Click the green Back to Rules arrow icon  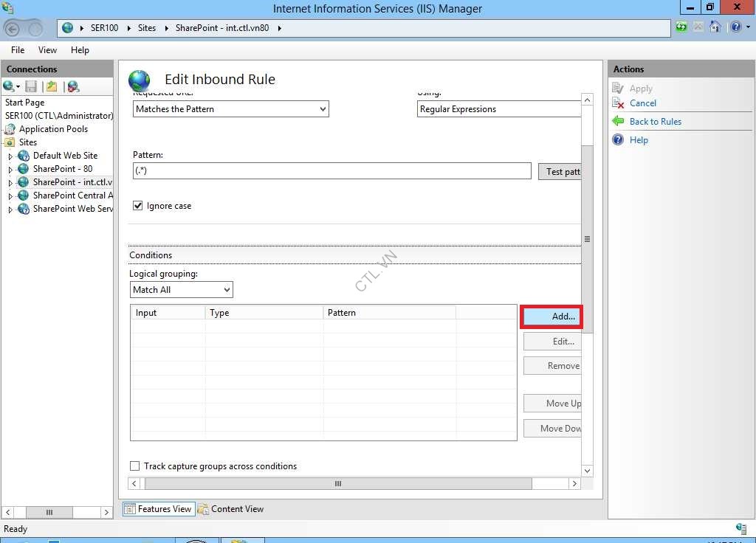[619, 122]
